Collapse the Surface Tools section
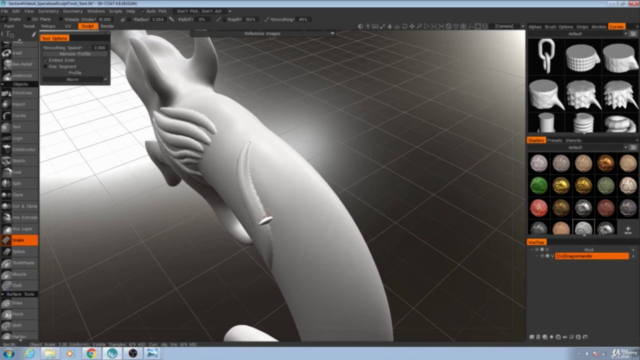 point(3,294)
